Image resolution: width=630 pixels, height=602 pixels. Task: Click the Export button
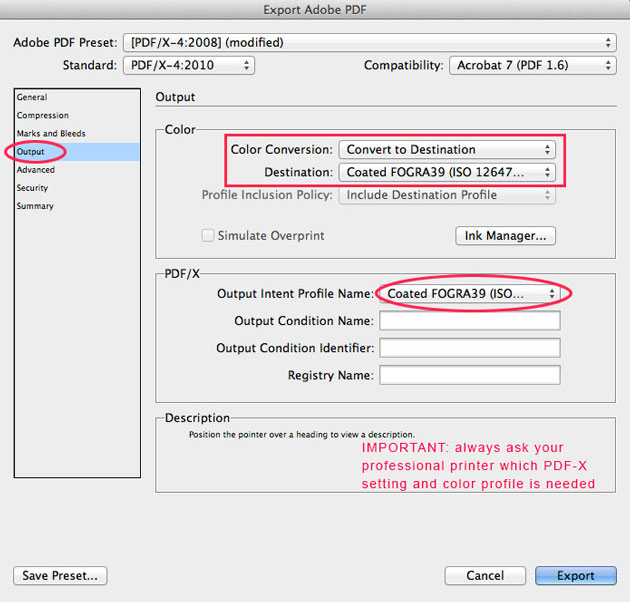576,576
